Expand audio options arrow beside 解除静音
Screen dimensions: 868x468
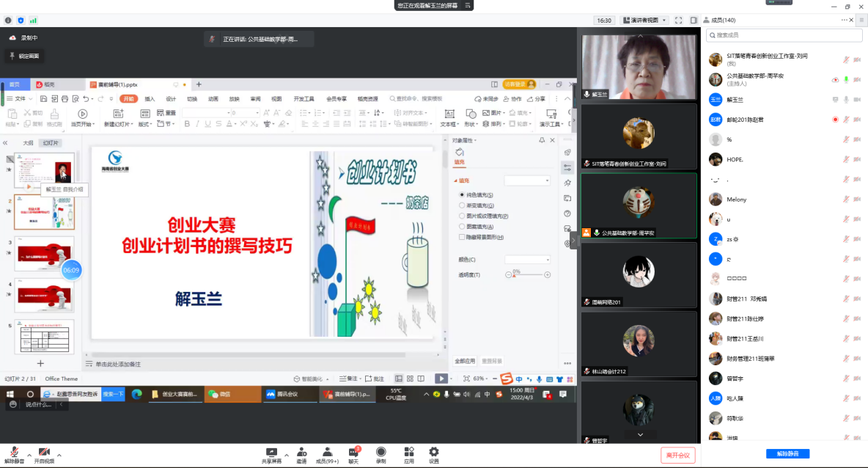coord(29,454)
